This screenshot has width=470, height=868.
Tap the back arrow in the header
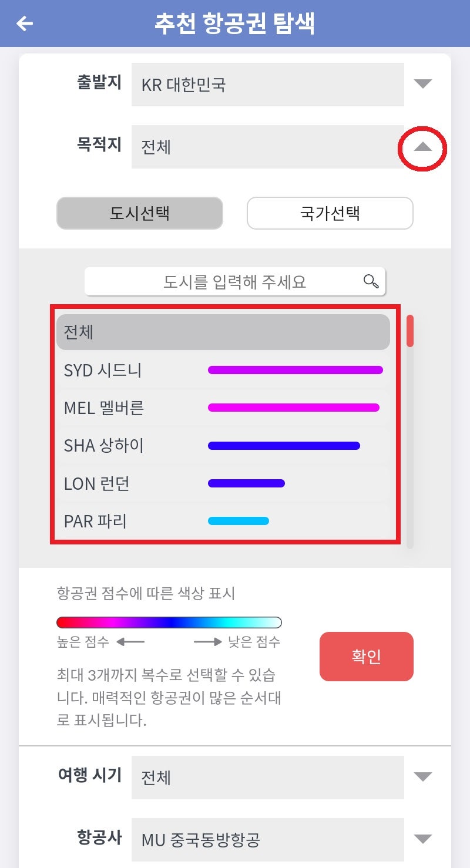tap(24, 23)
